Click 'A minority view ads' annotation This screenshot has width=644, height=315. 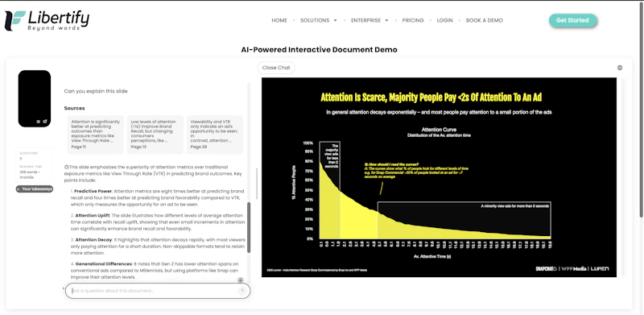[x=514, y=206]
